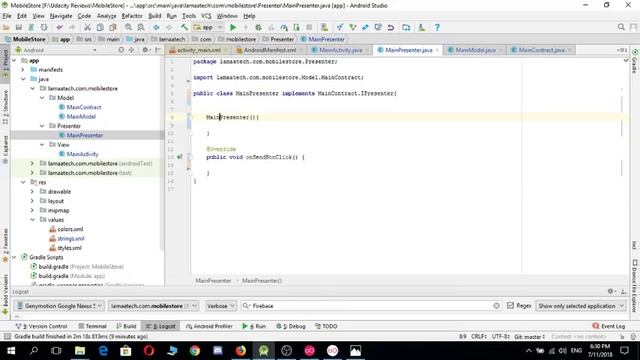The width and height of the screenshot is (640, 360).
Task: Click Android Studio taskbar icon
Action: 264,351
